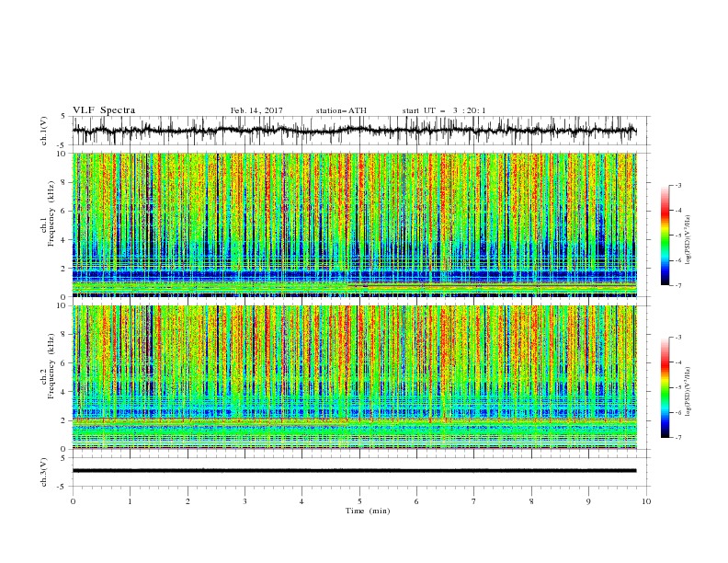
Task: Click the "station=ATH" header label
Action: pos(341,110)
